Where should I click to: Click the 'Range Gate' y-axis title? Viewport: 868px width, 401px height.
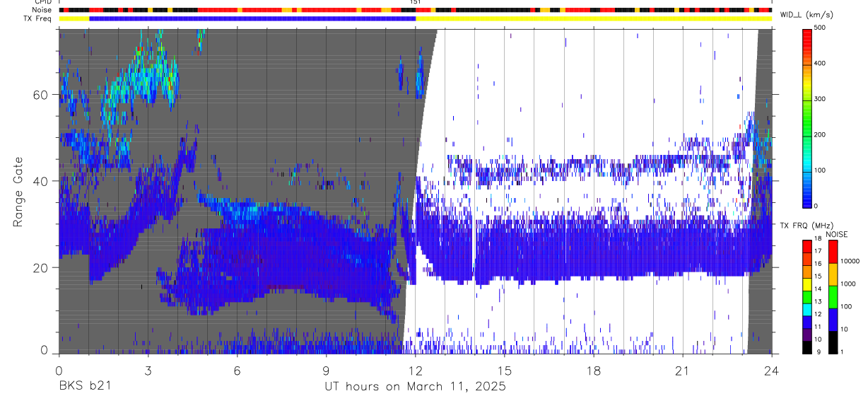(18, 192)
